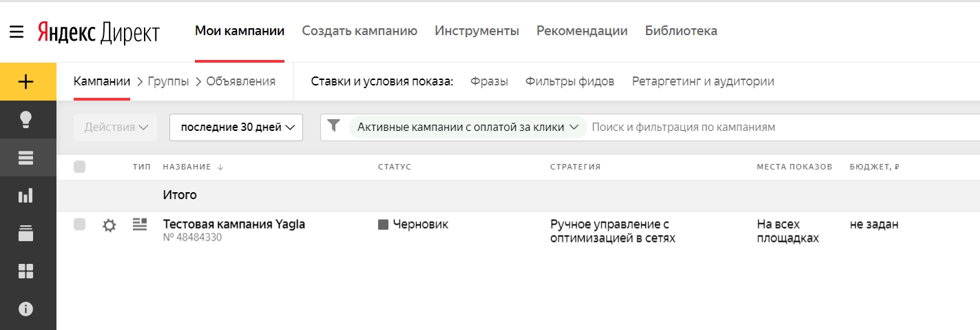
Task: Open the Активные кампании с оплатой за клики filter
Action: [468, 127]
